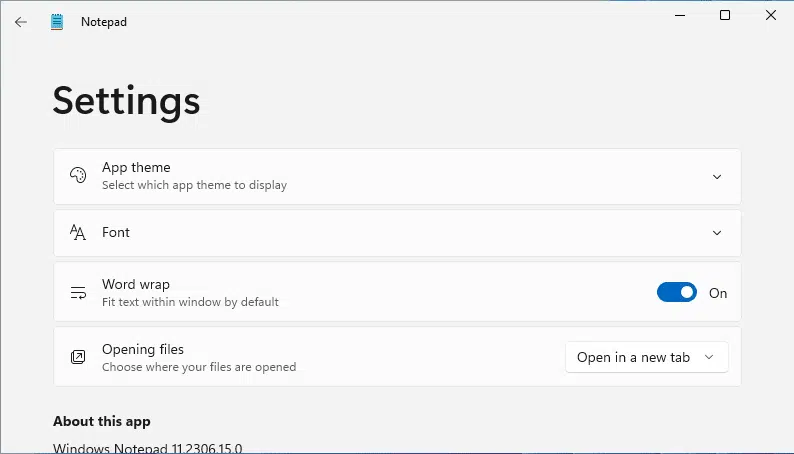Turn off the Word wrap toggle
The width and height of the screenshot is (794, 454).
677,293
